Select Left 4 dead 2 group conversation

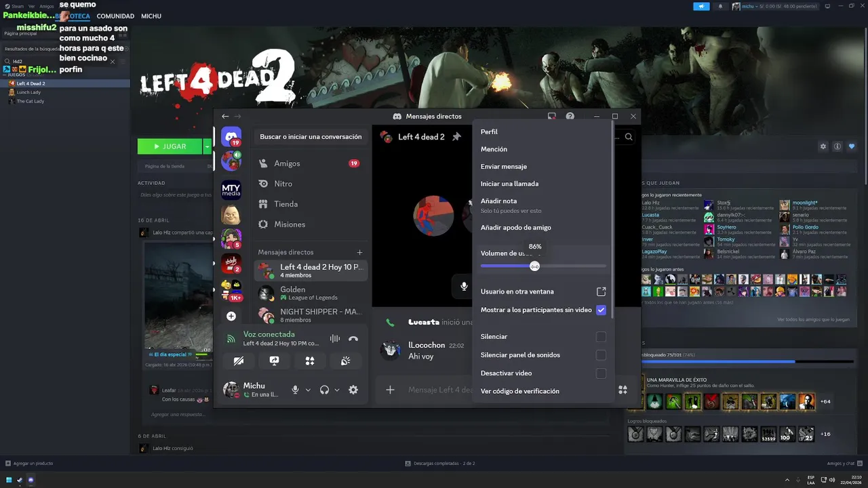point(311,271)
